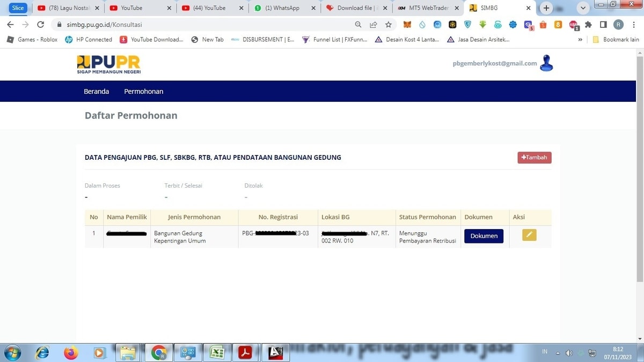Click the zoom magnifier in address bar
The image size is (644, 362).
(358, 25)
